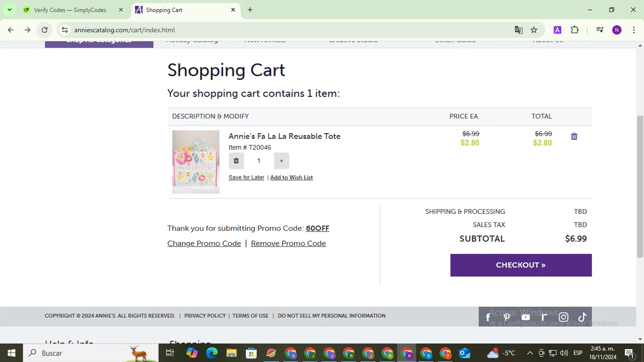Viewport: 644px width, 362px height.
Task: Click Change Promo Code link
Action: click(204, 243)
